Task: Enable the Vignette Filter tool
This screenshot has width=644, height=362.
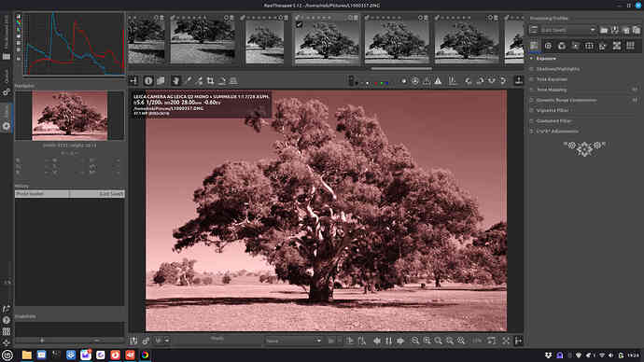Action: coord(531,110)
